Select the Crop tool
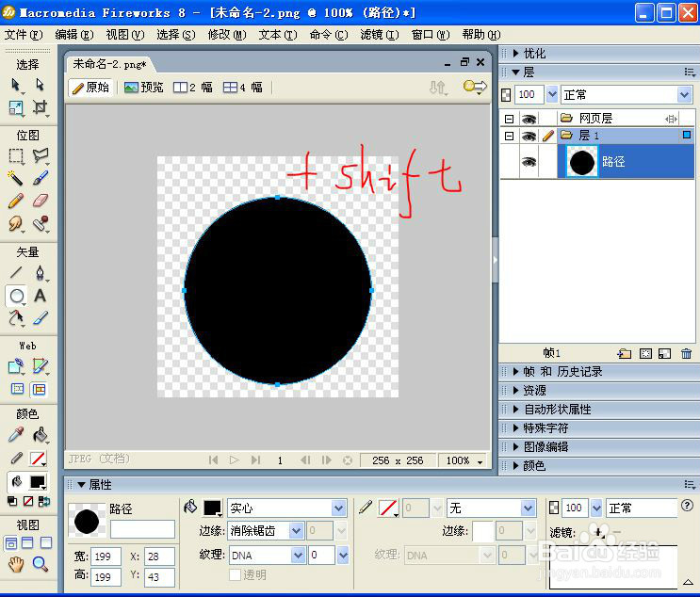Viewport: 700px width, 597px height. (x=40, y=107)
